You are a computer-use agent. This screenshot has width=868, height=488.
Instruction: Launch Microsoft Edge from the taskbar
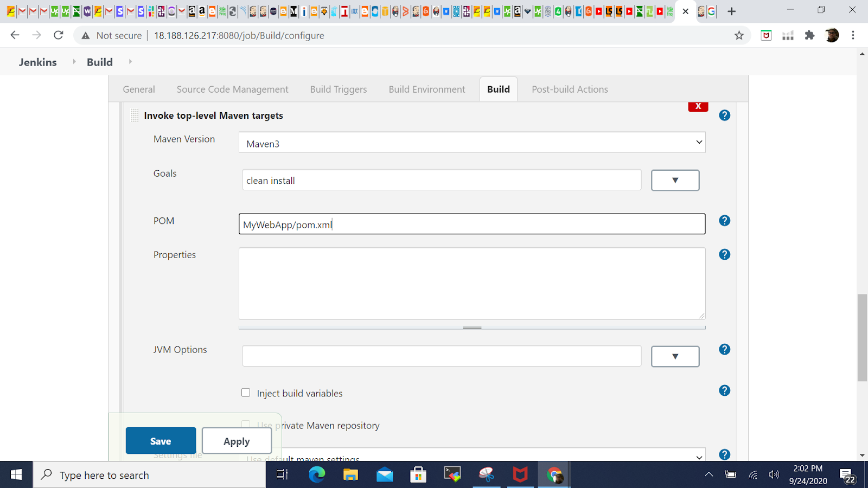click(317, 475)
